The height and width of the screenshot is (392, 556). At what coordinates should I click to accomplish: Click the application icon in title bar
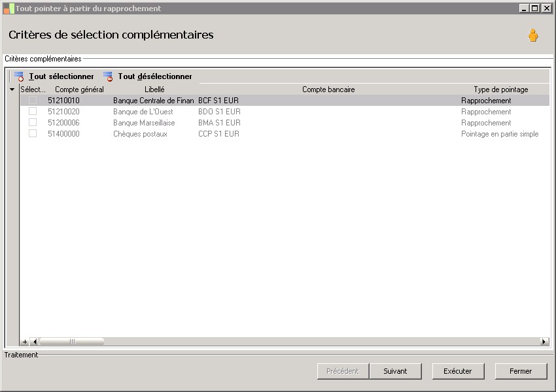pos(9,8)
